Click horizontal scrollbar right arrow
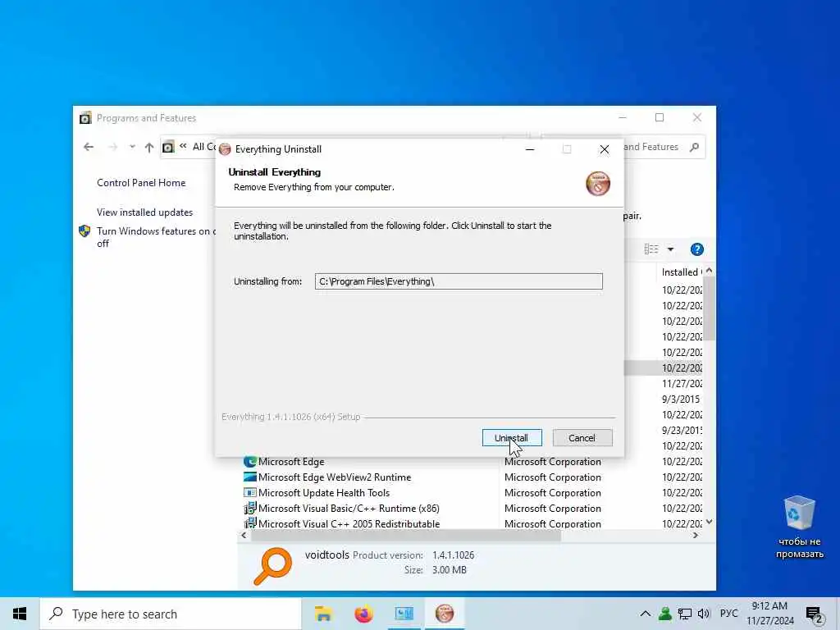 pos(696,535)
